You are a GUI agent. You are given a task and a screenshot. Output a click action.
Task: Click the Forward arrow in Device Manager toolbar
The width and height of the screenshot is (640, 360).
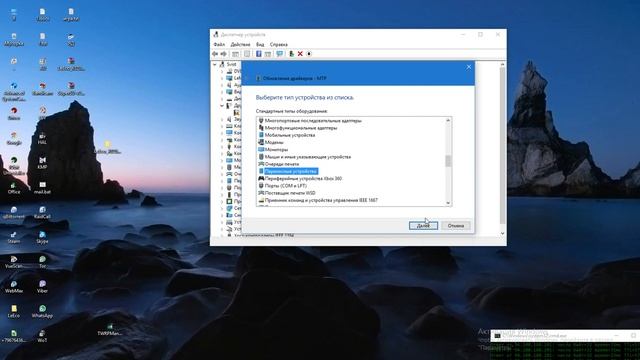coord(224,54)
